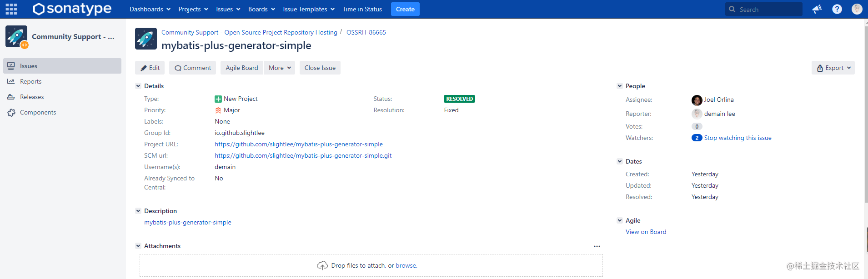
Task: Click the sidebar project rocket avatar
Action: click(16, 36)
